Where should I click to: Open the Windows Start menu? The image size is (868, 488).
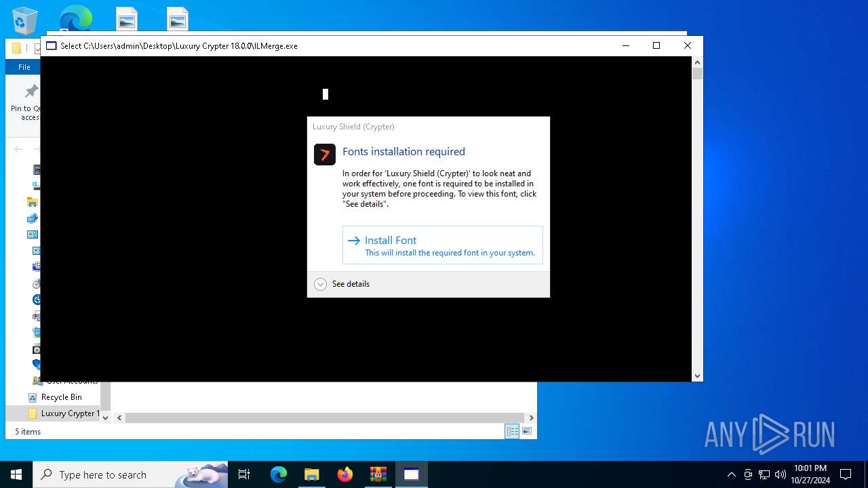click(x=16, y=474)
